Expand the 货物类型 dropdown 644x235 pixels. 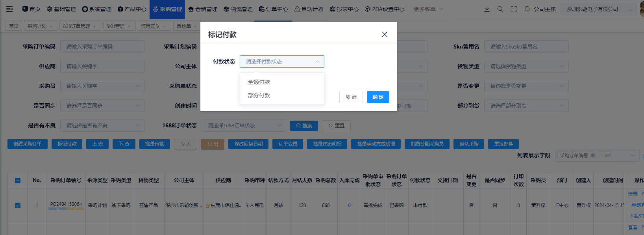coord(526,66)
